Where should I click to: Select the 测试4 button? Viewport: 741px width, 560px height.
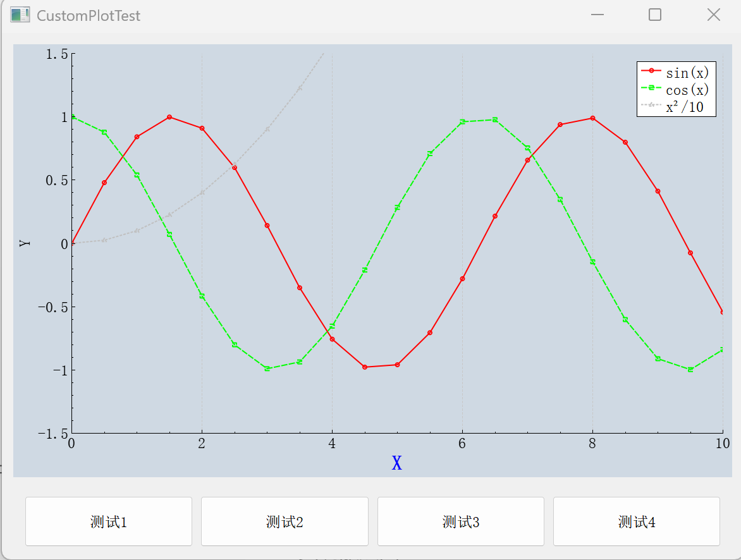click(x=637, y=521)
